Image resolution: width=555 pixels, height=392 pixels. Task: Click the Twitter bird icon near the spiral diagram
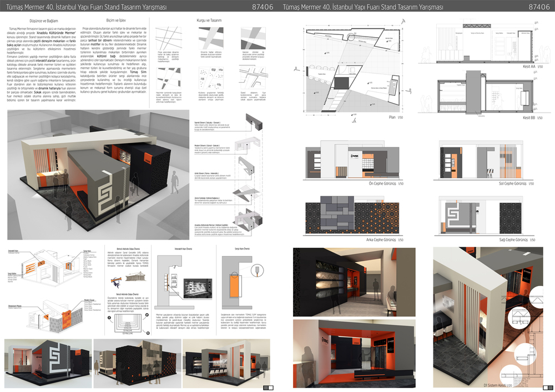tap(147, 315)
